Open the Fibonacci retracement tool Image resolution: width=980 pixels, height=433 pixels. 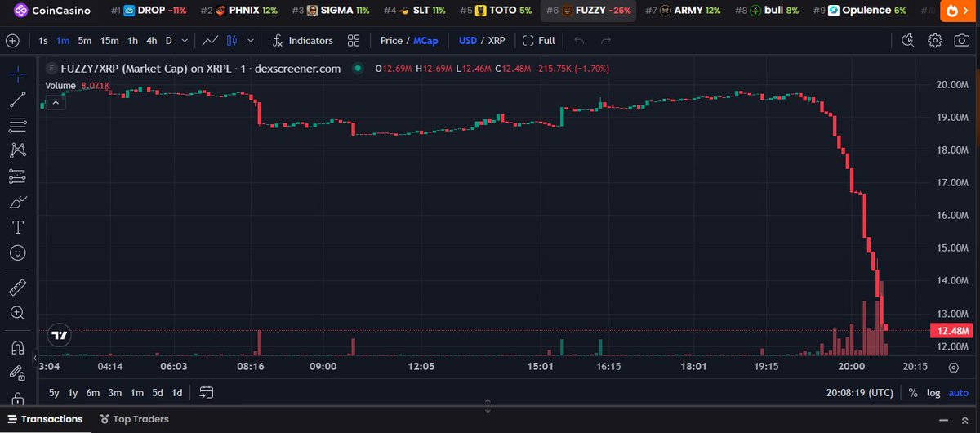(17, 125)
